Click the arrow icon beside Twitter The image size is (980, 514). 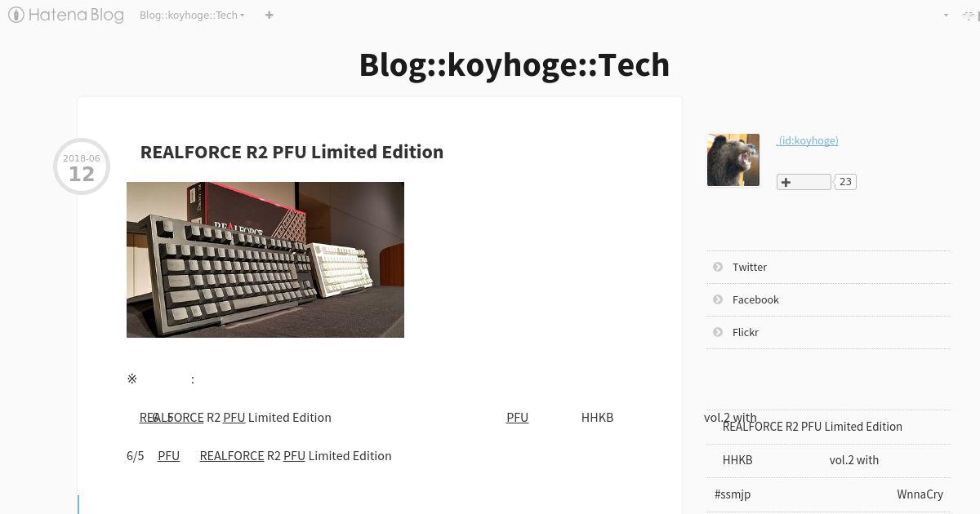718,267
